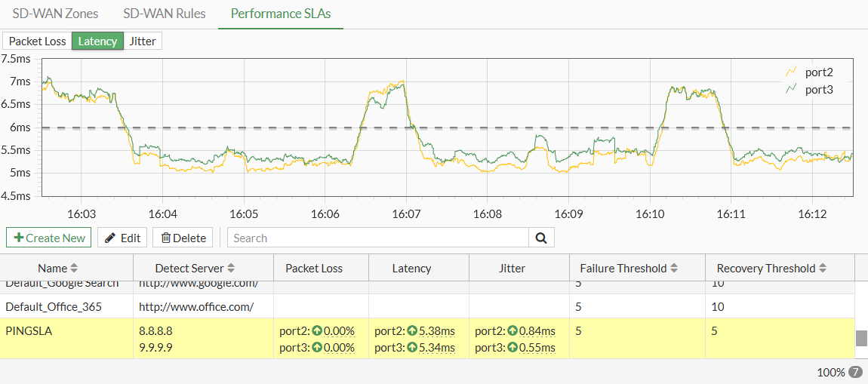Focus the Search input field
The width and height of the screenshot is (868, 384).
[x=377, y=238]
